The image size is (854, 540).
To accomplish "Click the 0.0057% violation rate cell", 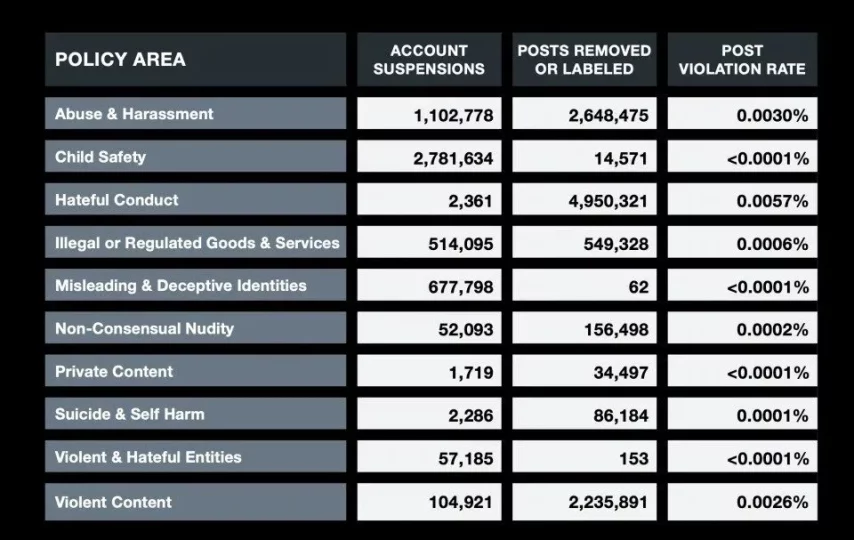I will click(742, 201).
